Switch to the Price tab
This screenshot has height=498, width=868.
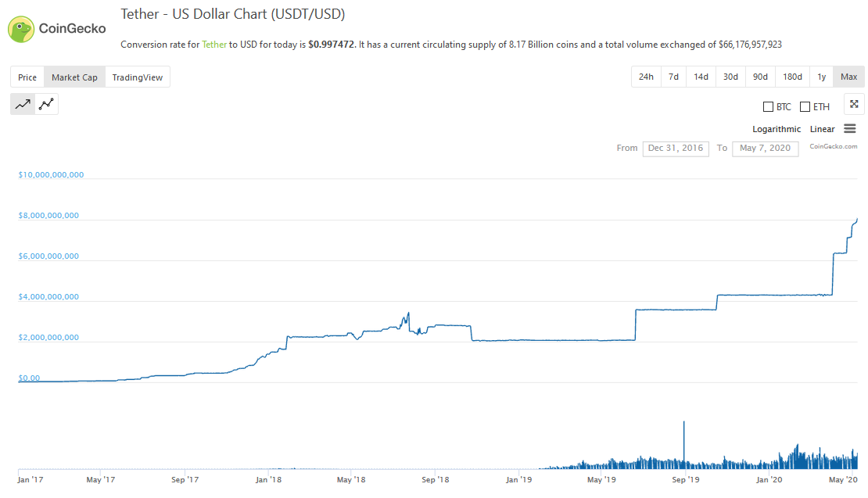(27, 77)
